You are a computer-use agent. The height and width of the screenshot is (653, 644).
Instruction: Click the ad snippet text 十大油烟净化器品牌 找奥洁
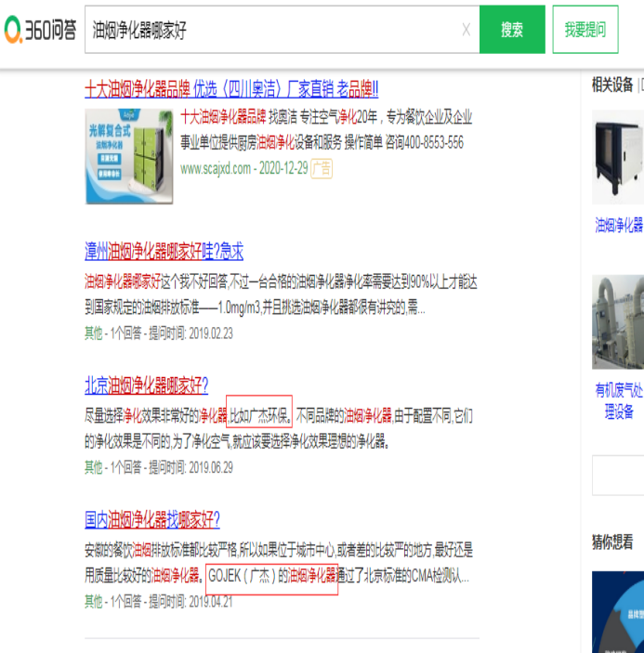[238, 117]
